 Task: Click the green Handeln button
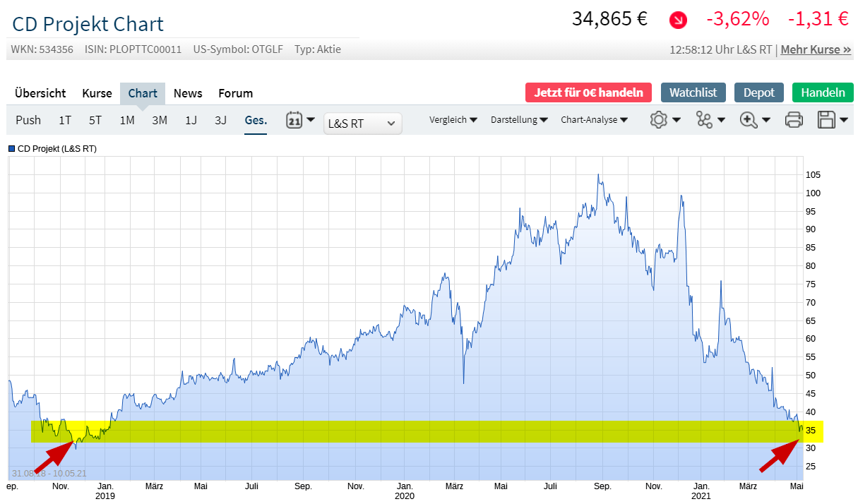tap(823, 92)
